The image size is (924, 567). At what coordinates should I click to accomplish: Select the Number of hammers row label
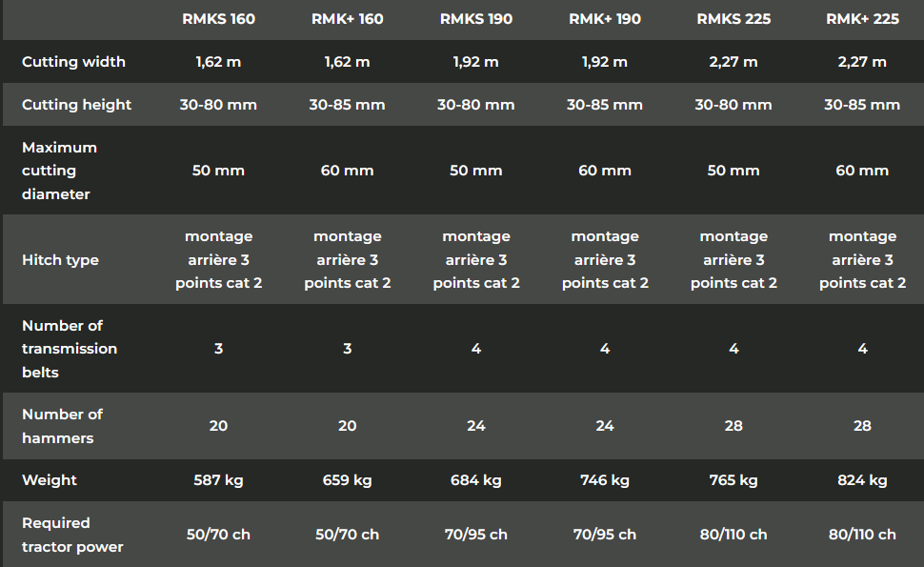click(62, 426)
